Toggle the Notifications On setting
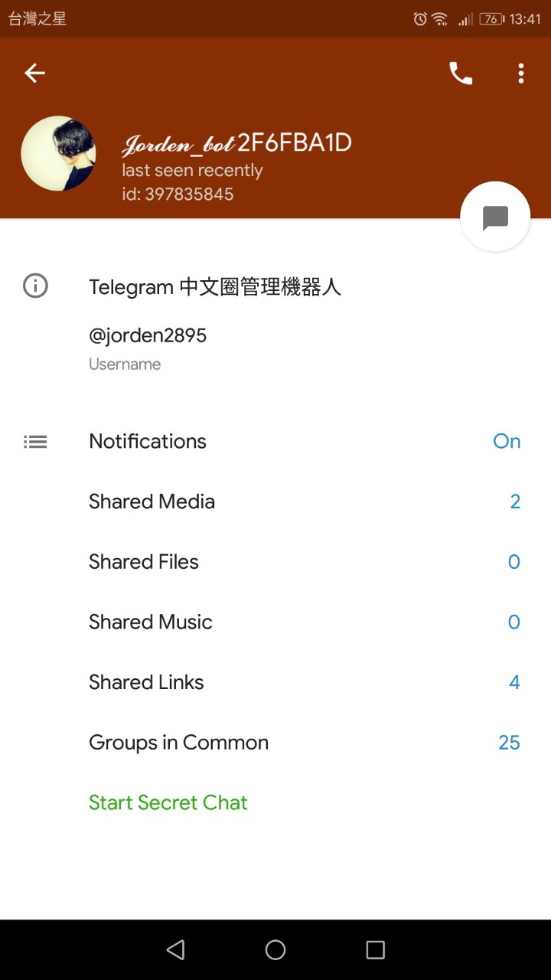Image resolution: width=551 pixels, height=980 pixels. [x=506, y=442]
